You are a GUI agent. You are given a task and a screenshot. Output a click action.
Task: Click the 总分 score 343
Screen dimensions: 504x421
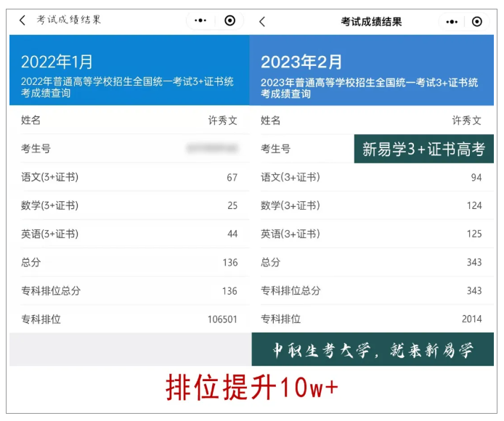pyautogui.click(x=474, y=262)
